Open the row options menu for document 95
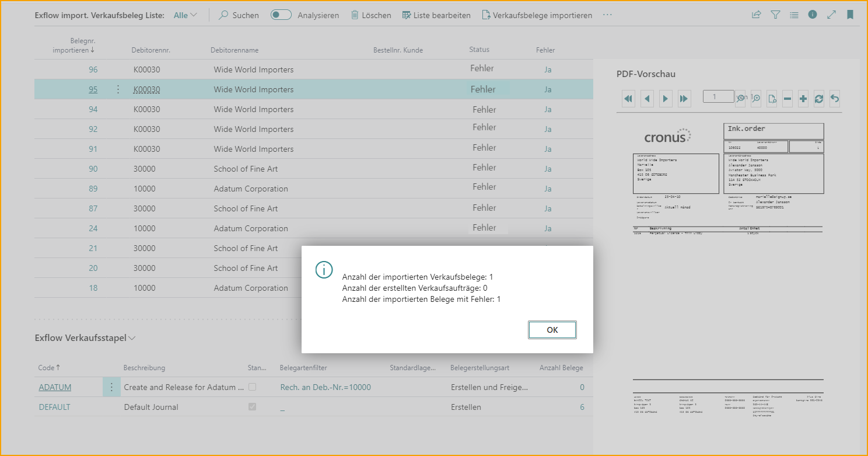868x456 pixels. click(117, 89)
